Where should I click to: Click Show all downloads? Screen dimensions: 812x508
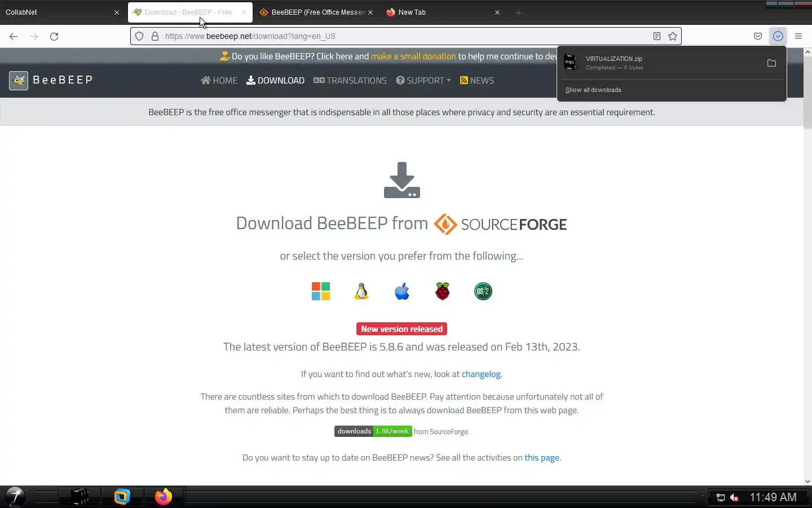coord(593,90)
